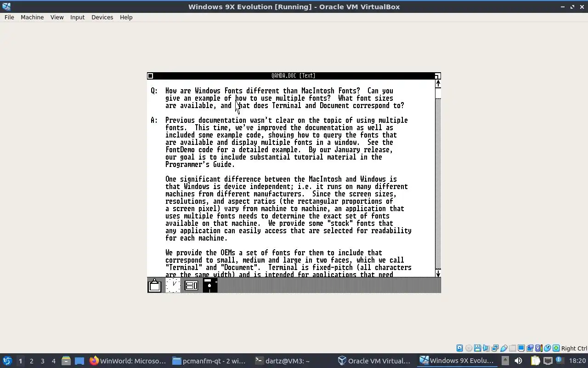
Task: Click the recording indicator of overlapping screens
Action: click(x=530, y=348)
